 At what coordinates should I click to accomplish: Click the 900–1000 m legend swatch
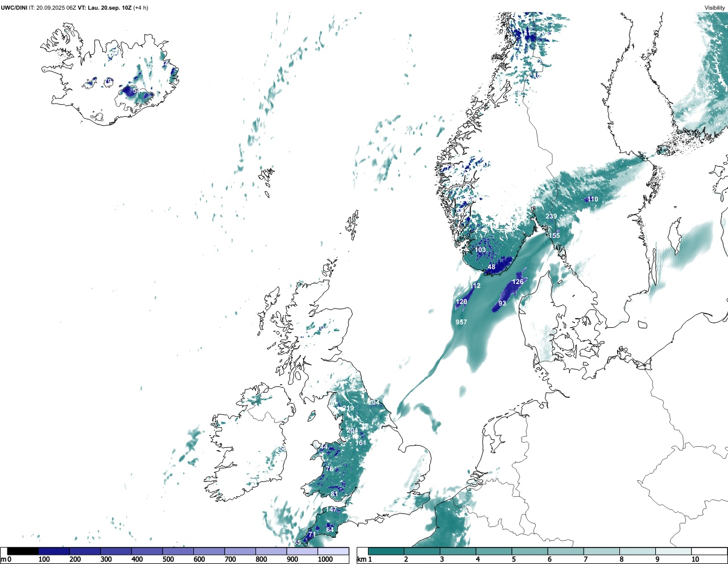(302, 551)
